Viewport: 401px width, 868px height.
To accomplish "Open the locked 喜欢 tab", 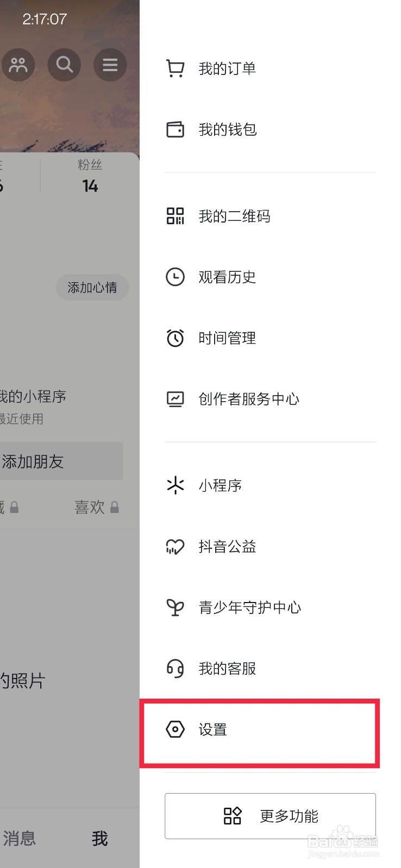I will pyautogui.click(x=96, y=508).
